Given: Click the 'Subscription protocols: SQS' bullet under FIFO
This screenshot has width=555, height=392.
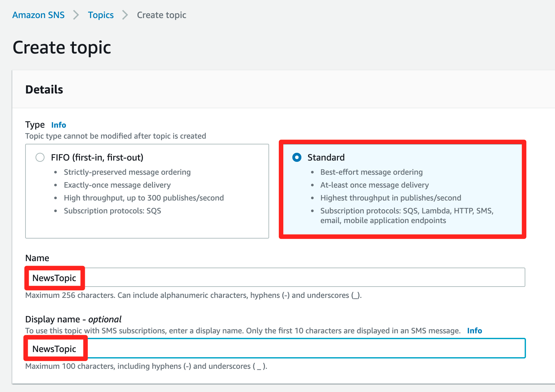Looking at the screenshot, I should (112, 211).
